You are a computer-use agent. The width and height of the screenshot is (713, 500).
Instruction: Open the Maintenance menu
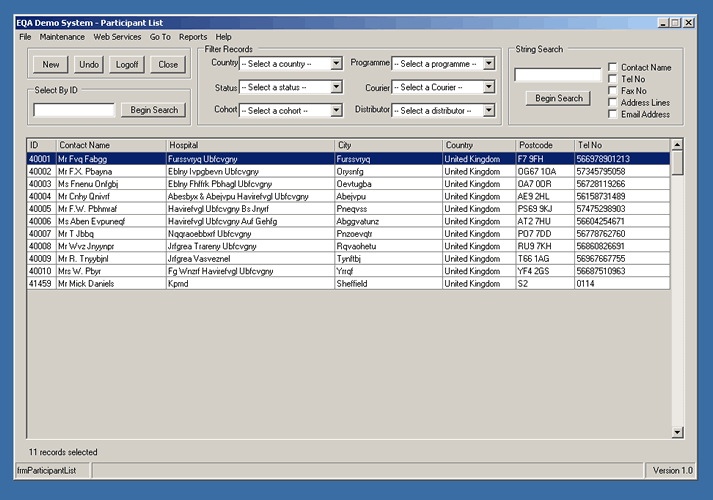[x=62, y=37]
